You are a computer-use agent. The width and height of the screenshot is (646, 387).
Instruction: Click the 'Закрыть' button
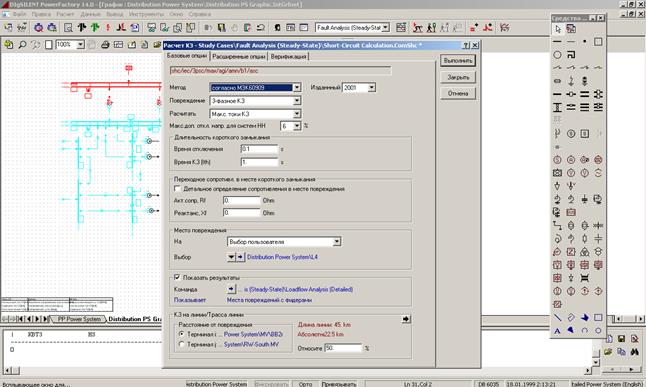[458, 77]
